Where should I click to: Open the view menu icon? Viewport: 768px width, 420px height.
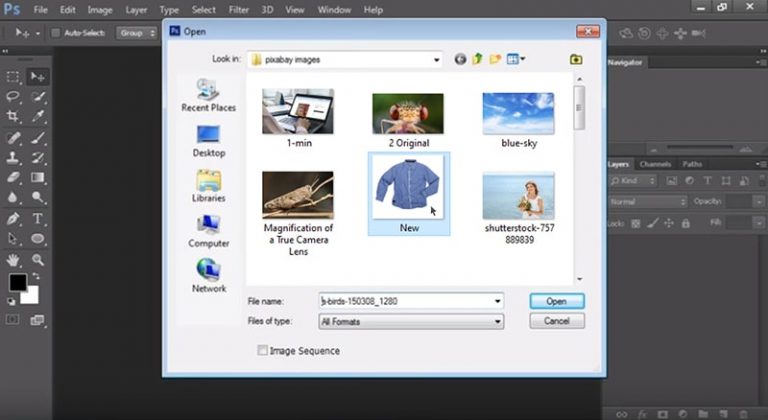[516, 59]
